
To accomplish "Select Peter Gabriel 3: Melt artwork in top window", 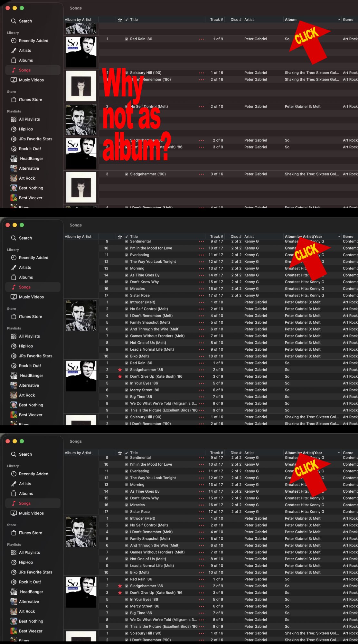I will 81,120.
